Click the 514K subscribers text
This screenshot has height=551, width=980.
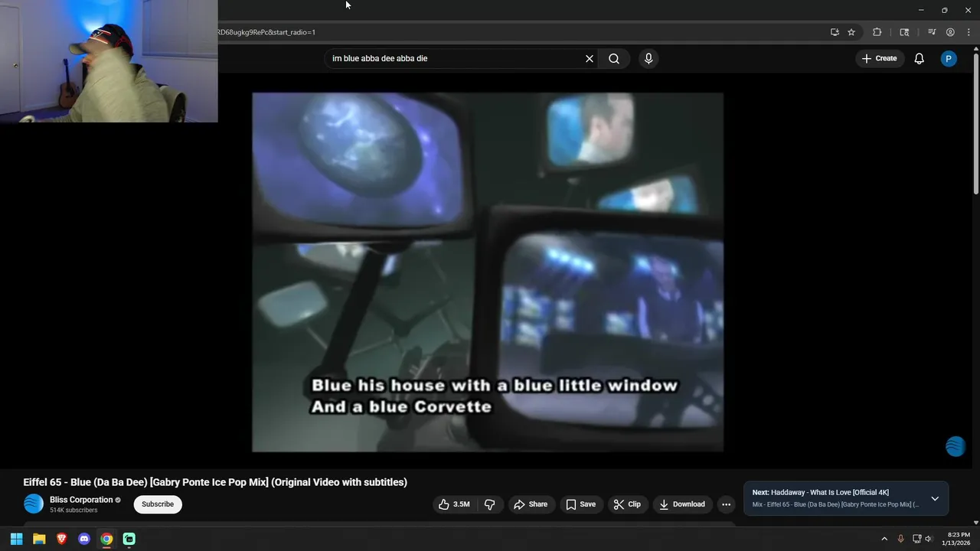tap(73, 510)
